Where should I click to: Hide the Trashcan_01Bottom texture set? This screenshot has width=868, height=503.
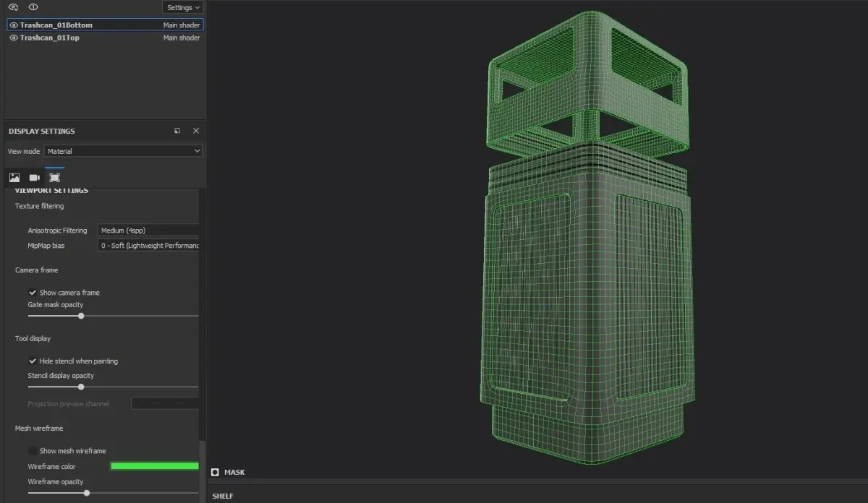13,25
